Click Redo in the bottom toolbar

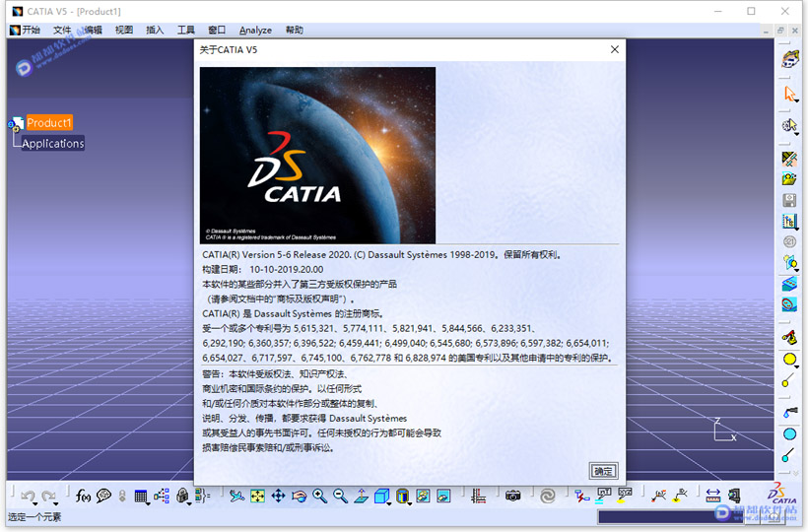[48, 496]
